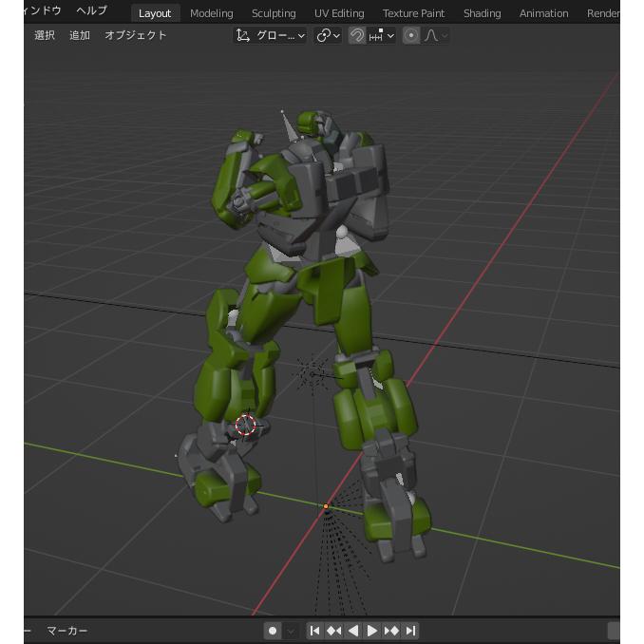Open auto keyframing options dropdown arrow

click(x=291, y=631)
